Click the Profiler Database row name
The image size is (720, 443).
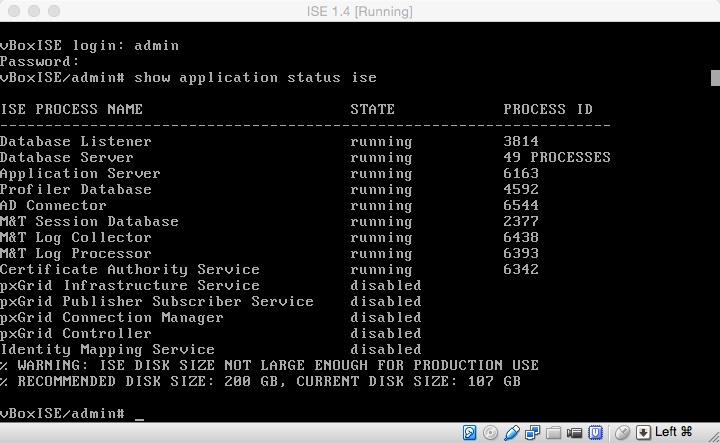[x=76, y=190]
